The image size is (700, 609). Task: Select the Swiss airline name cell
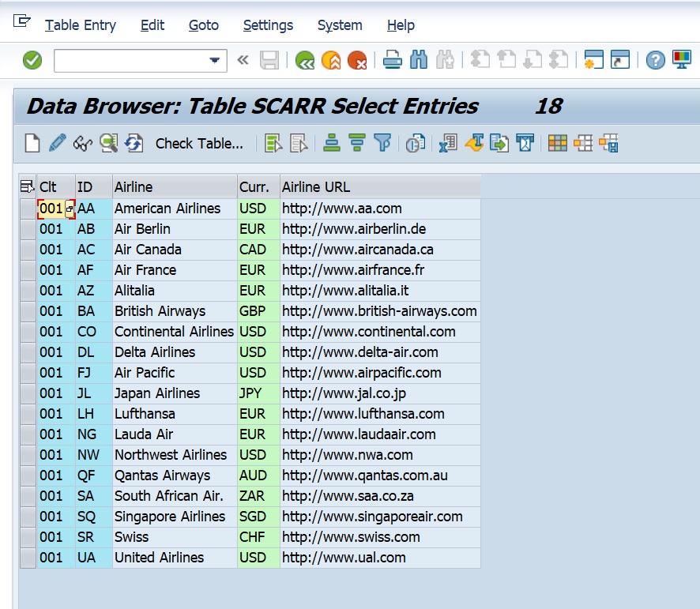pyautogui.click(x=175, y=537)
